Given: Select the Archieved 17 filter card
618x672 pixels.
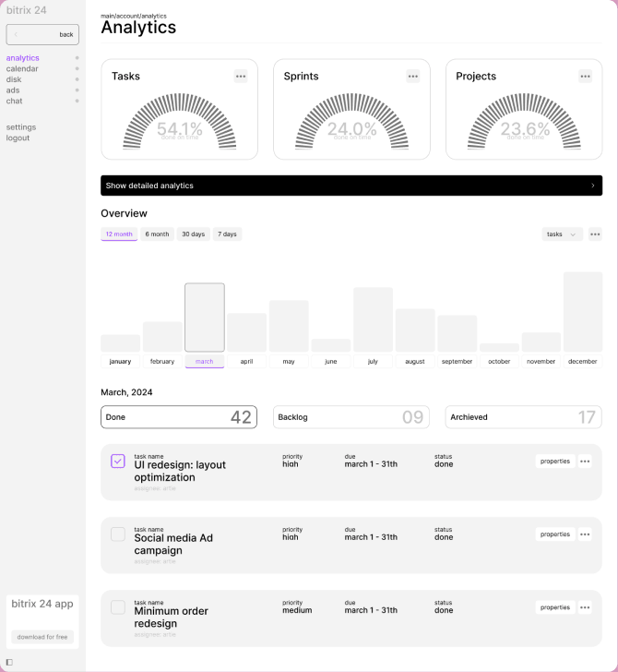Looking at the screenshot, I should pos(523,417).
